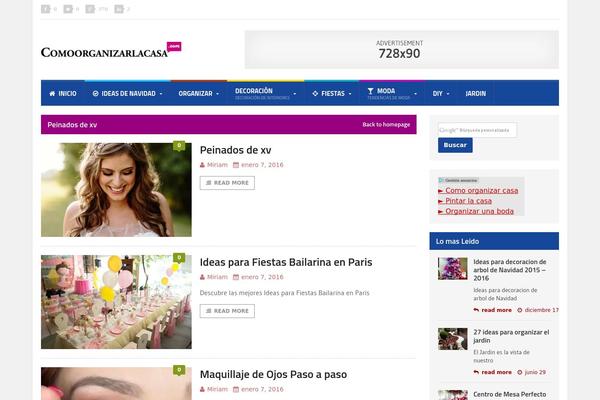The height and width of the screenshot is (400, 600).
Task: Open the Pintar la casa ad link
Action: 465,201
